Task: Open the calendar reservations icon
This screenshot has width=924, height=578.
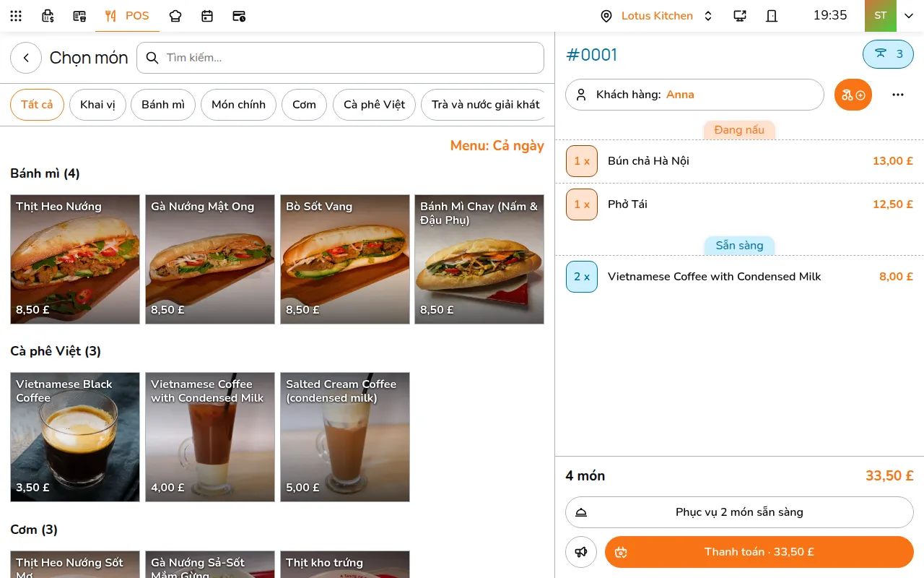Action: [207, 16]
